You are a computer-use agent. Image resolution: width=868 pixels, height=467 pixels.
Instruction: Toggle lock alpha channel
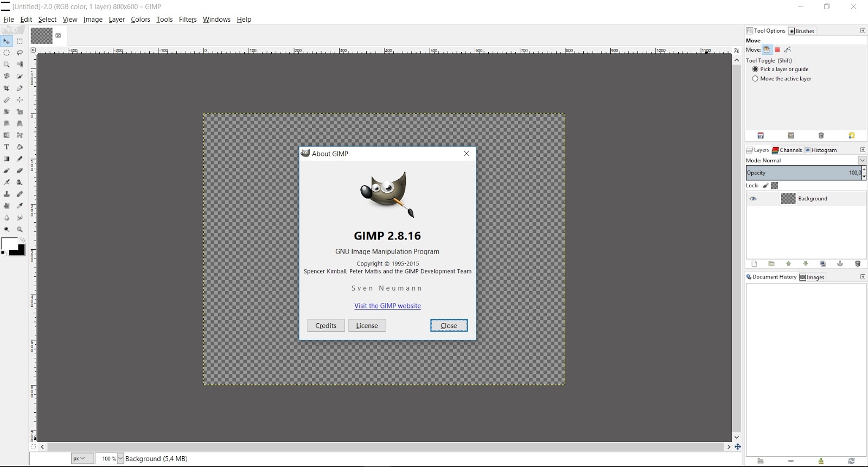[775, 186]
